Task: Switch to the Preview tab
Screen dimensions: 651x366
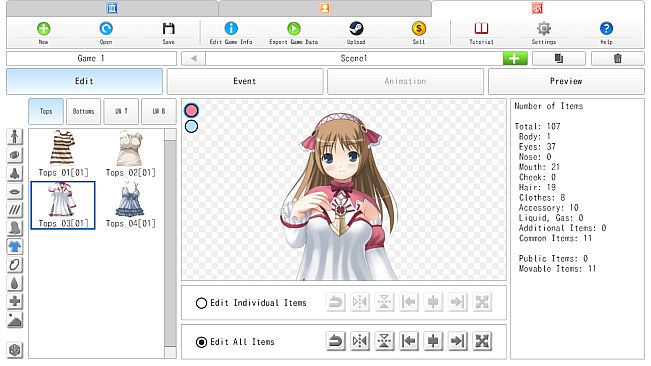Action: [566, 81]
